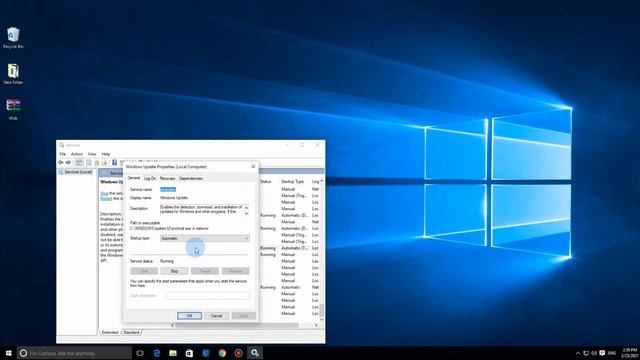Open the View menu in Services
The height and width of the screenshot is (360, 640).
tap(92, 154)
